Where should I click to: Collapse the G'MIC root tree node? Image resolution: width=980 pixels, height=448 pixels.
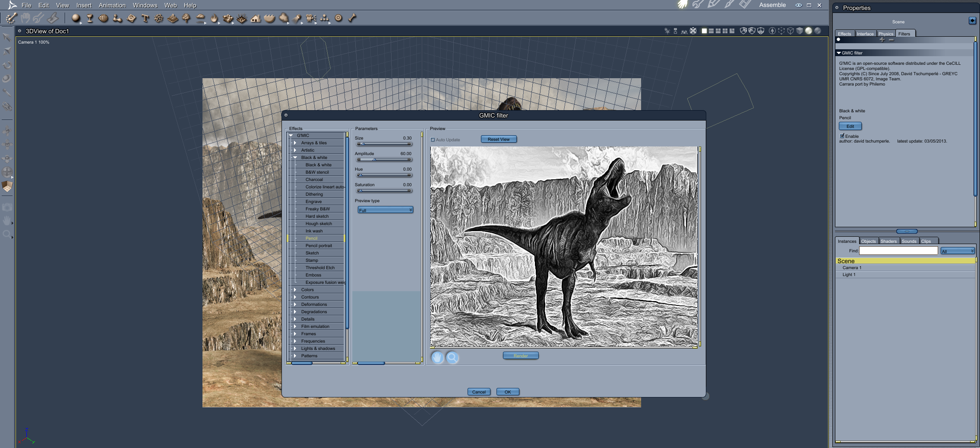[x=291, y=136]
